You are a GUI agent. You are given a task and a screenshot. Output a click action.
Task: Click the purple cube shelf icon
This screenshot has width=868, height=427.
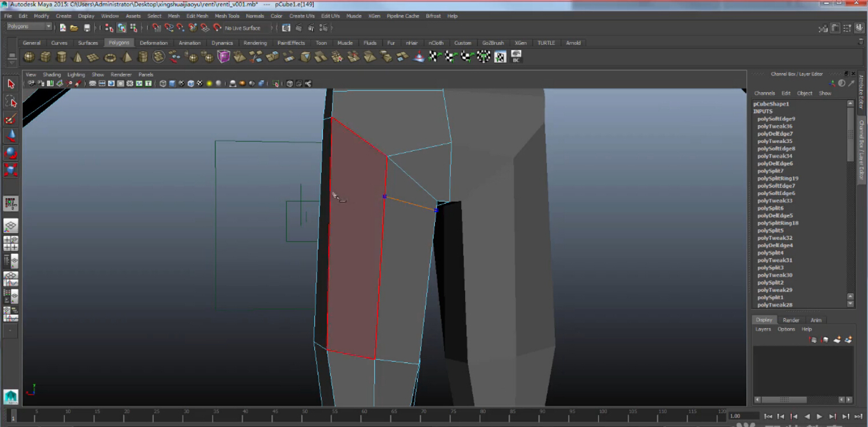pyautogui.click(x=223, y=57)
